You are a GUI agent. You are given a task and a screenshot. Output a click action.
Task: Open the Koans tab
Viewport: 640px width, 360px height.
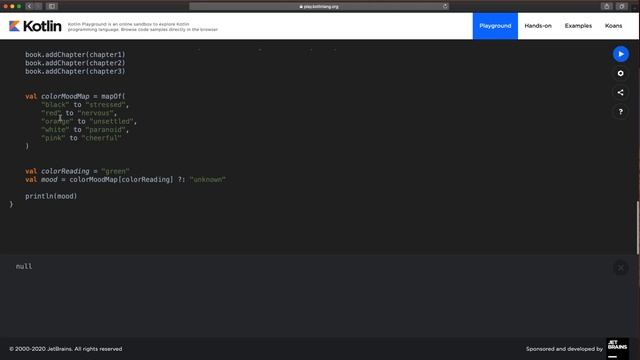pos(613,26)
